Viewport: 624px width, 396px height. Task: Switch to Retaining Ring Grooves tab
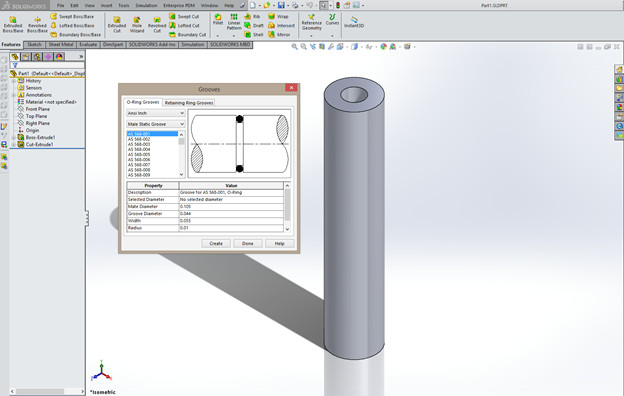coord(189,103)
